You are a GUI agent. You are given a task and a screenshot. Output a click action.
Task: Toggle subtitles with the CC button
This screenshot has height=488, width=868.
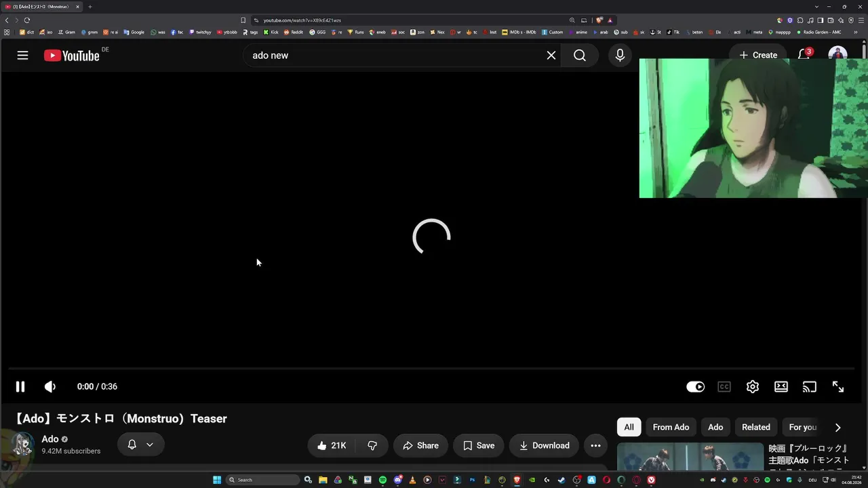click(x=724, y=386)
